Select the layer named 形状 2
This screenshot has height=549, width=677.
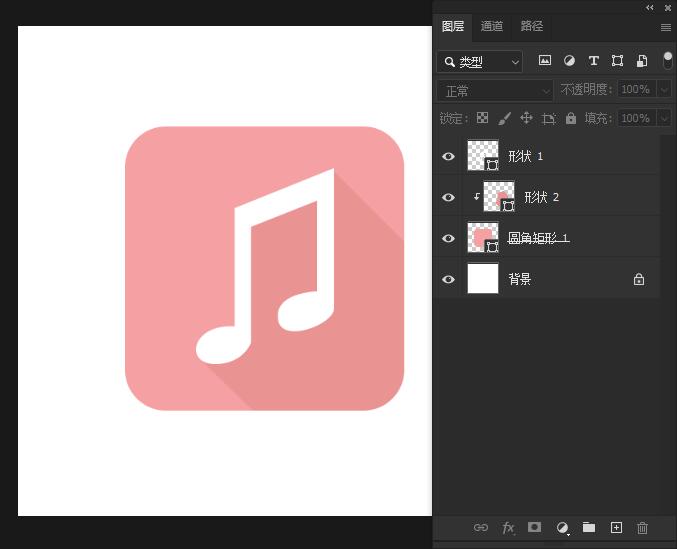point(541,197)
